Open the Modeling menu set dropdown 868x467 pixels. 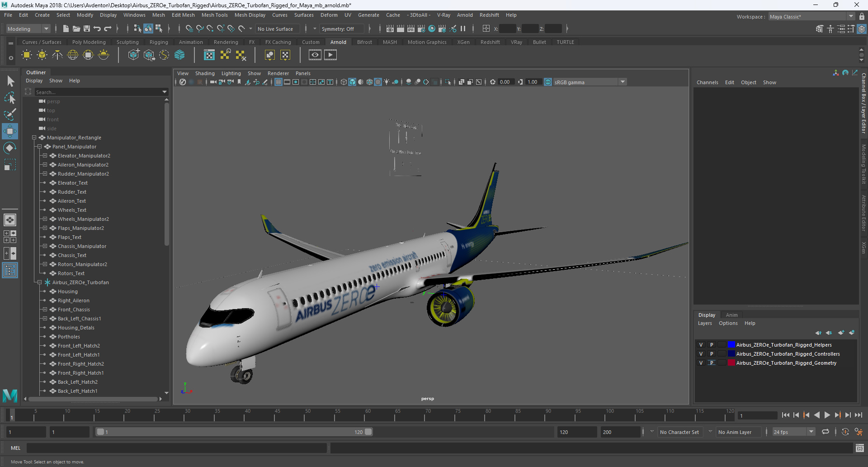coord(28,29)
